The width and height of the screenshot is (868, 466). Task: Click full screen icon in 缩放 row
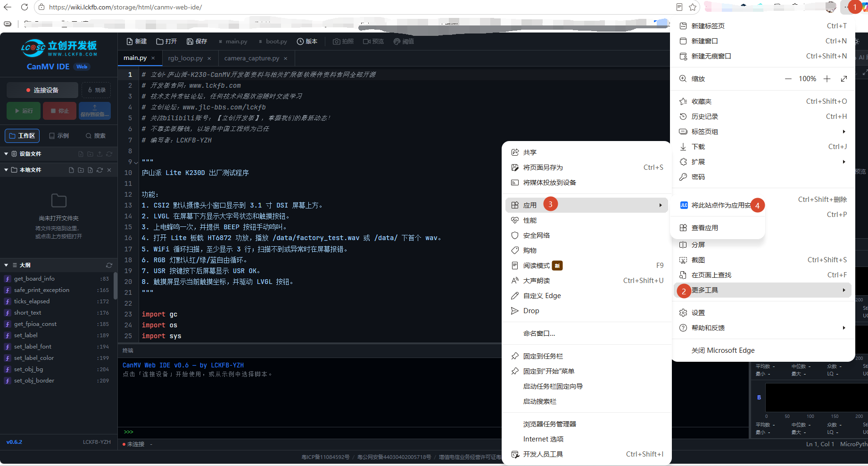point(844,79)
